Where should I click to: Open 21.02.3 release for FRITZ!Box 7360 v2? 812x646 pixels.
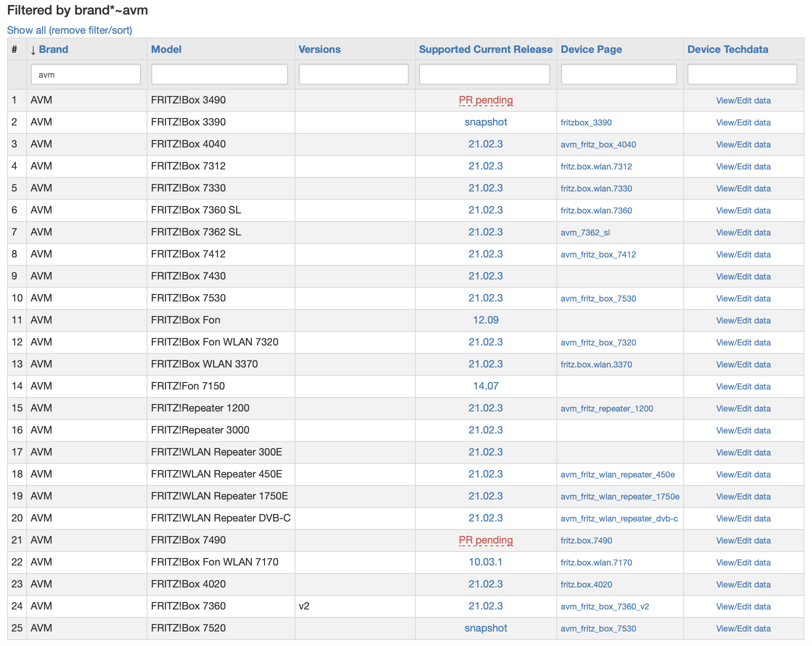pos(486,606)
